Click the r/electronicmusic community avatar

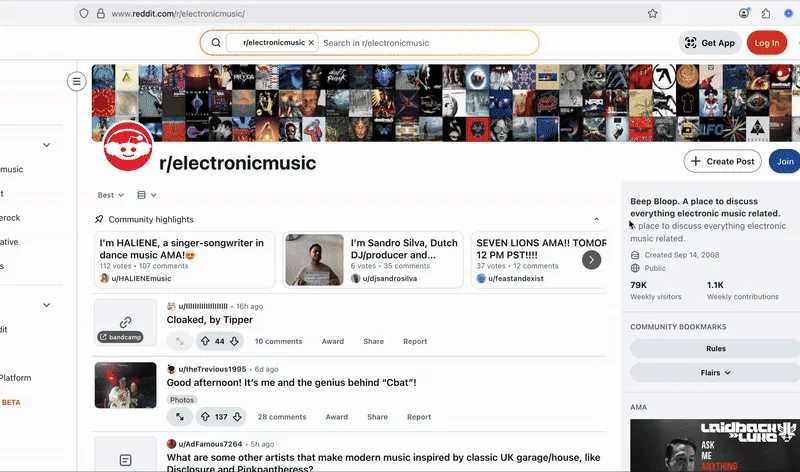click(128, 146)
